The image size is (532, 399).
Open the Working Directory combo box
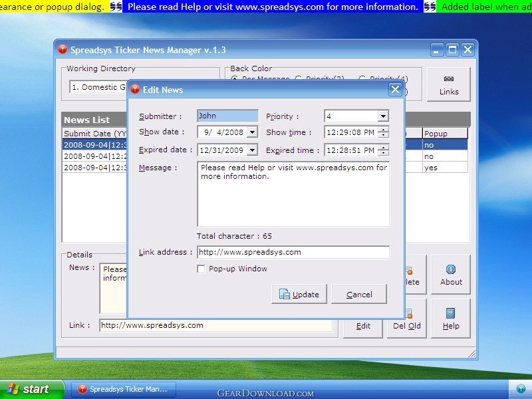98,87
